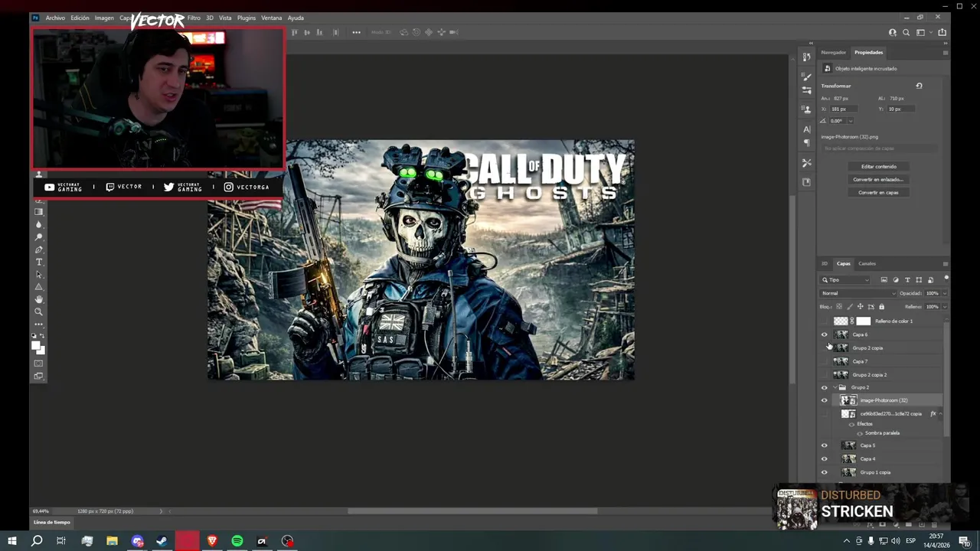Open the Edición menu
Image resolution: width=980 pixels, height=551 pixels.
tap(80, 18)
